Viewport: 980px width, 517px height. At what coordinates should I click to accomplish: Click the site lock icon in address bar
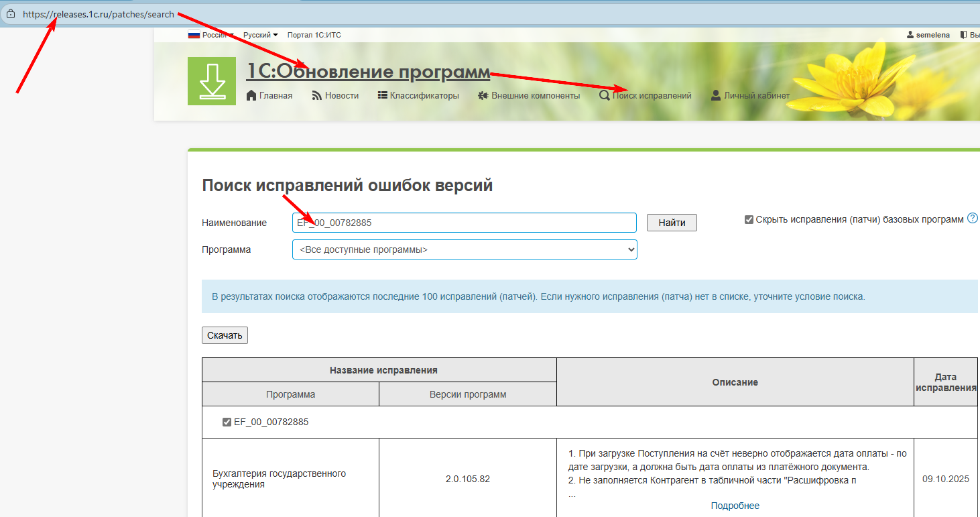[10, 14]
